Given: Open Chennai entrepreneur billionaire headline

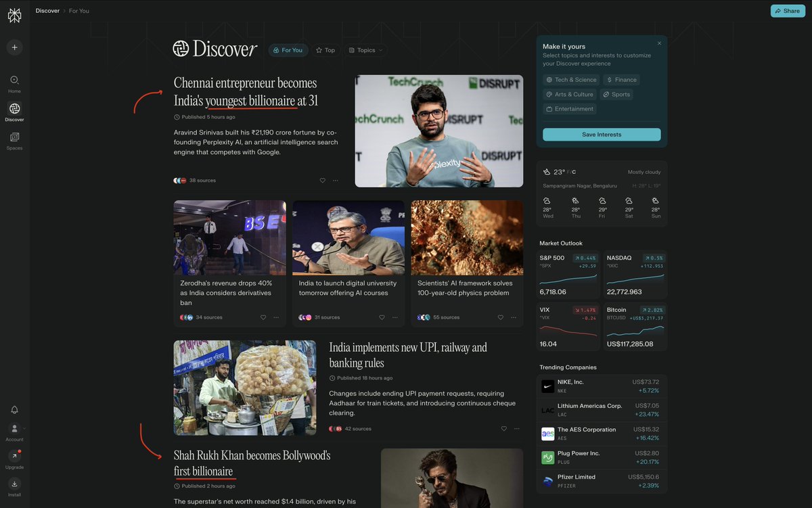Looking at the screenshot, I should [246, 92].
